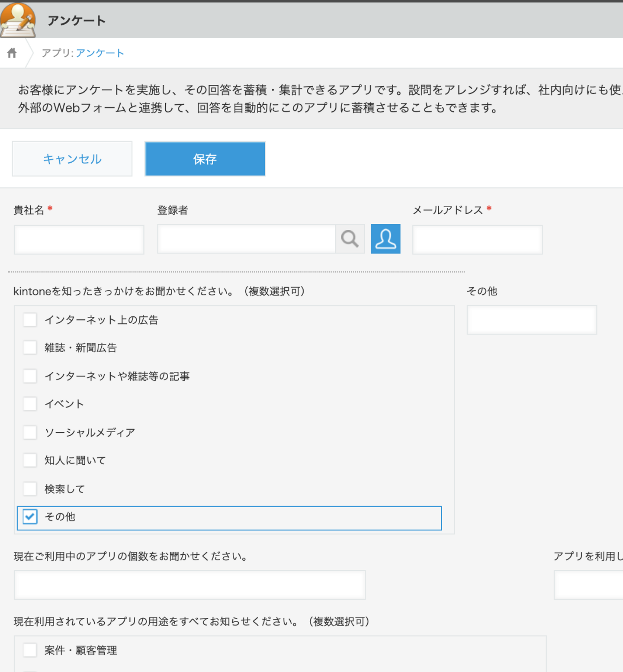Focus the 貴社名 text field
Image resolution: width=623 pixels, height=672 pixels.
pyautogui.click(x=79, y=240)
